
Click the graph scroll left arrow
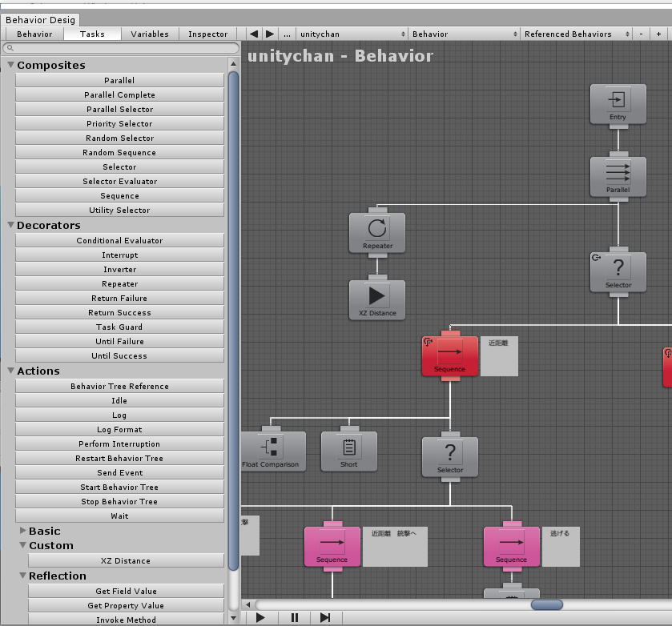(247, 604)
